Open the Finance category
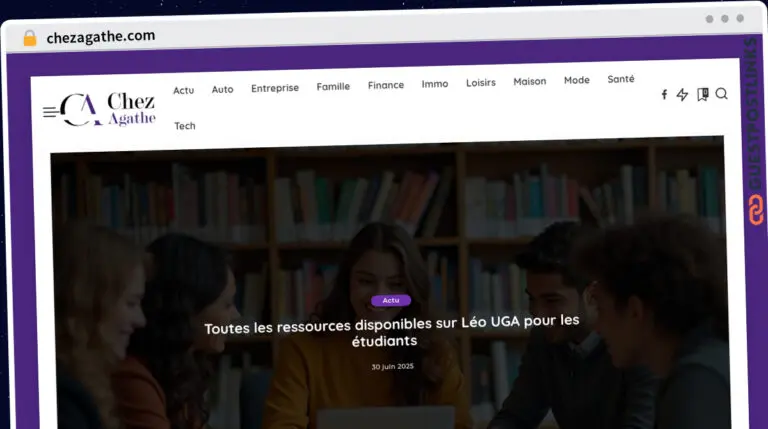768x429 pixels. coord(386,85)
